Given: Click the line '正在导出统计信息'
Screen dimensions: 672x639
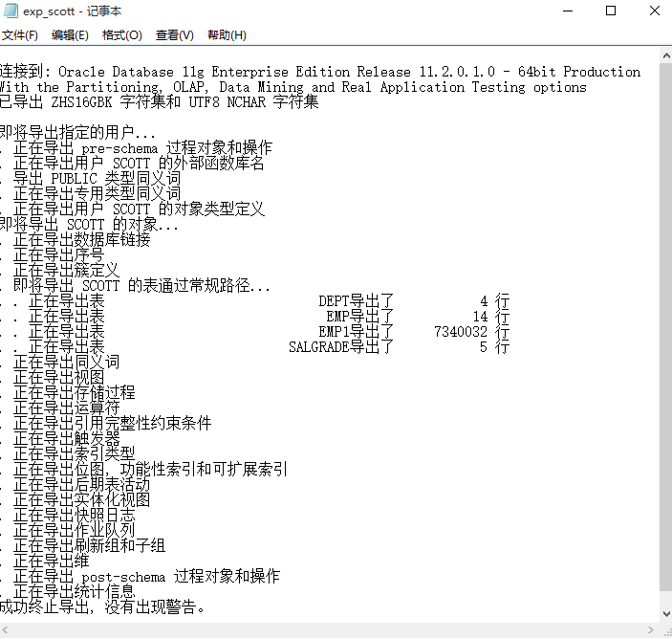Looking at the screenshot, I should click(75, 592).
